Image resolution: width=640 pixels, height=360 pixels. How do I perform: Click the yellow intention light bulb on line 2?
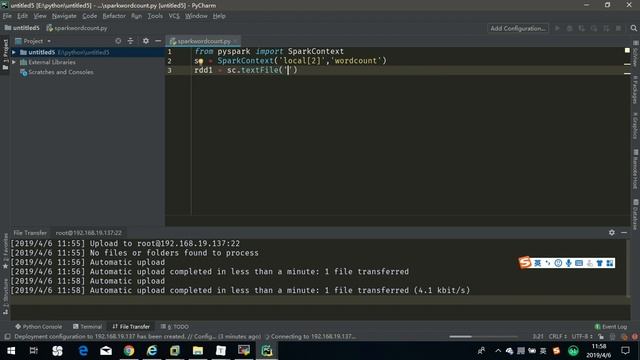coord(200,61)
